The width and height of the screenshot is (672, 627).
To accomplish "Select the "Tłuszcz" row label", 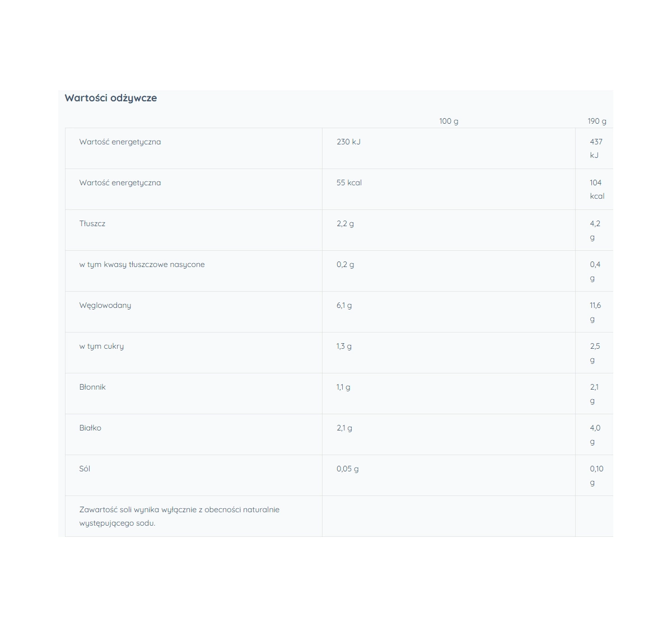I will [x=92, y=223].
